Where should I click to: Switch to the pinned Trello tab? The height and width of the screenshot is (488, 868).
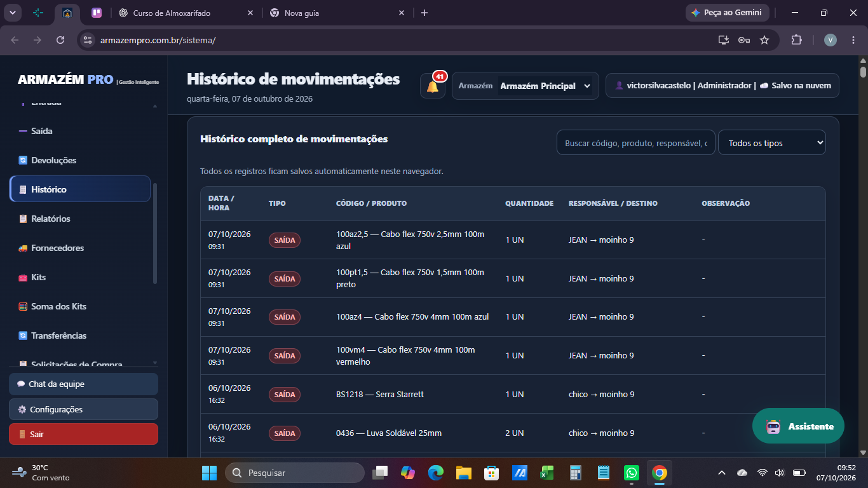click(96, 13)
